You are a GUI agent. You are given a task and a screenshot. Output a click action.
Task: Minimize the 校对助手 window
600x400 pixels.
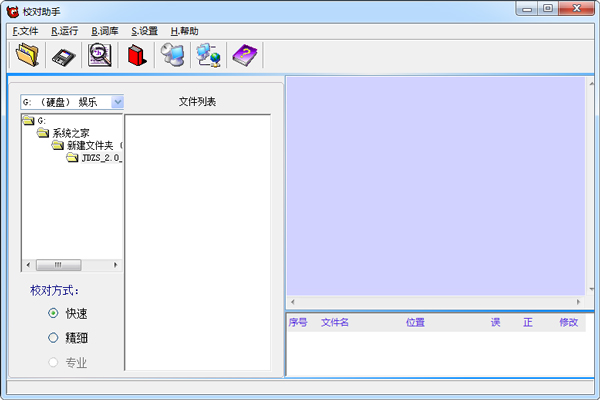pos(527,8)
